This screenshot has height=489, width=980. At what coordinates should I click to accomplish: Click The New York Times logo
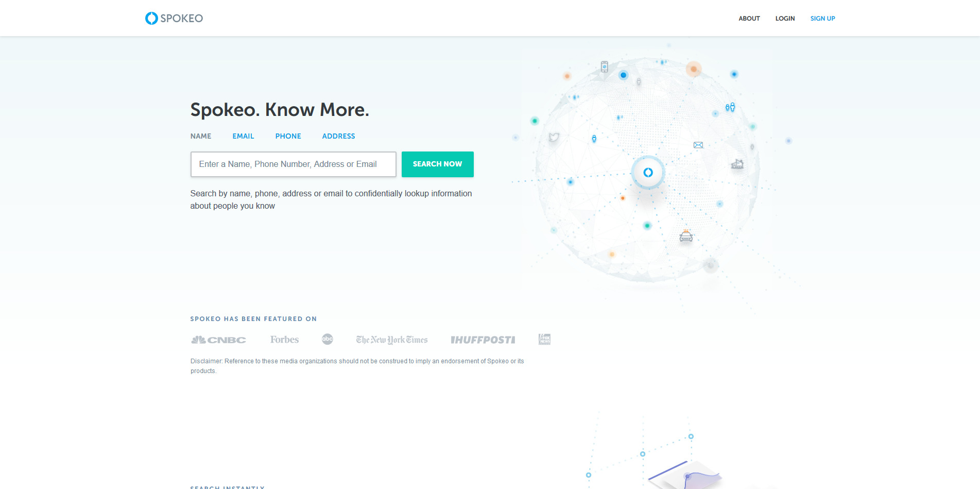pos(392,340)
